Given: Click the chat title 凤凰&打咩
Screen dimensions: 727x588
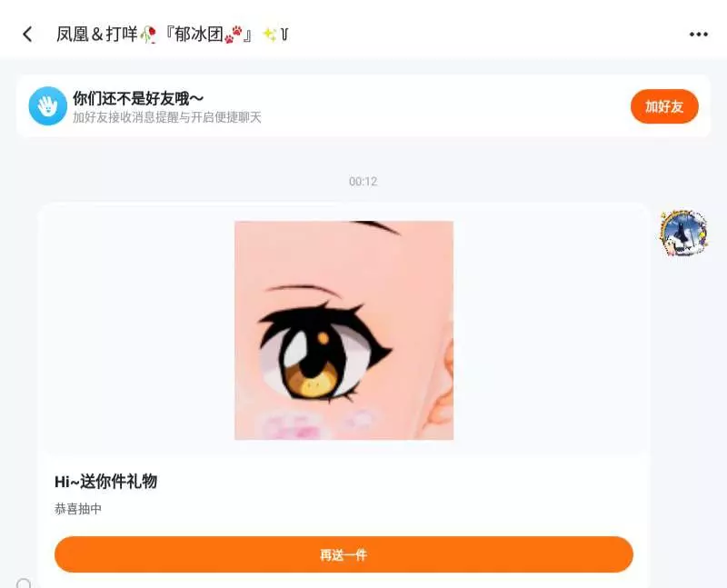Looking at the screenshot, I should click(97, 35).
